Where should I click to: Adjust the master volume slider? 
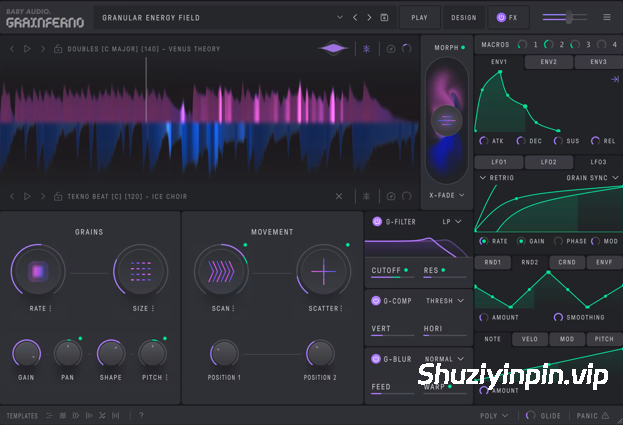(565, 17)
